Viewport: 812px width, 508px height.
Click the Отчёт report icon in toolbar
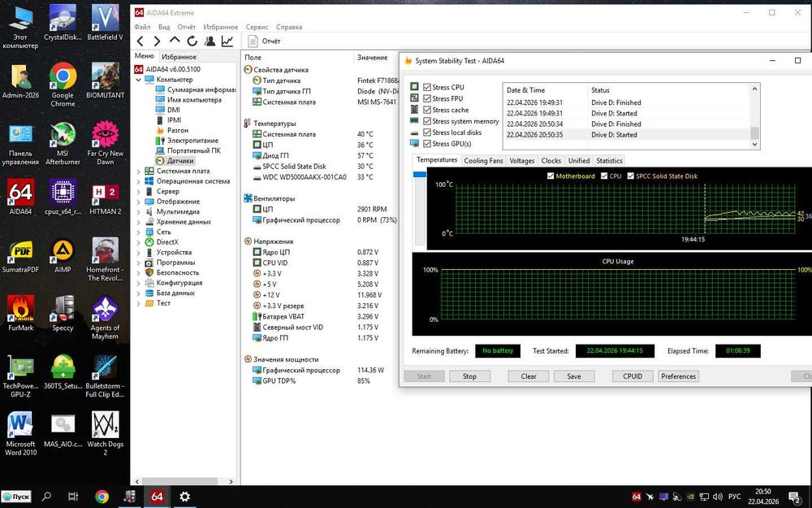tap(253, 41)
